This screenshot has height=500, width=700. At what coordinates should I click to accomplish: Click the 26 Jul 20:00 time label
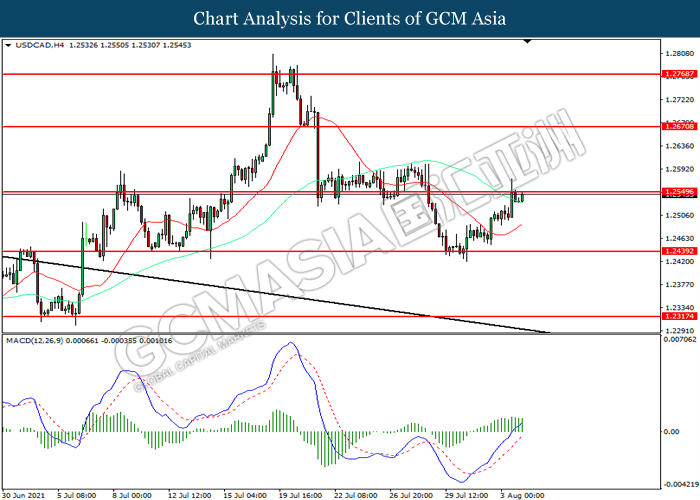411,496
